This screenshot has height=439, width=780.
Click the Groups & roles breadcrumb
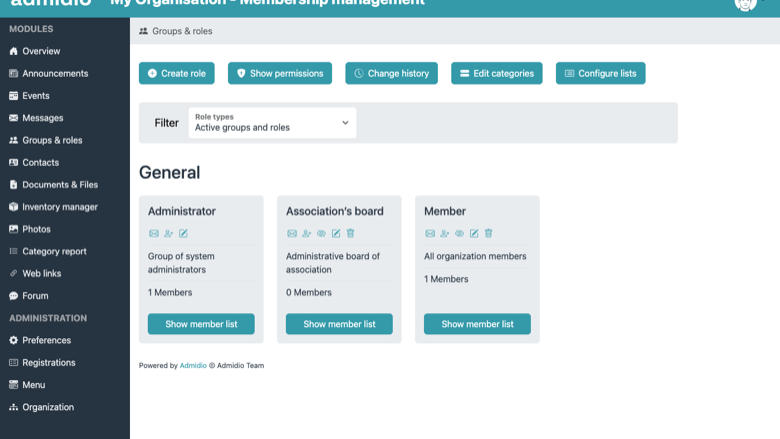(182, 31)
